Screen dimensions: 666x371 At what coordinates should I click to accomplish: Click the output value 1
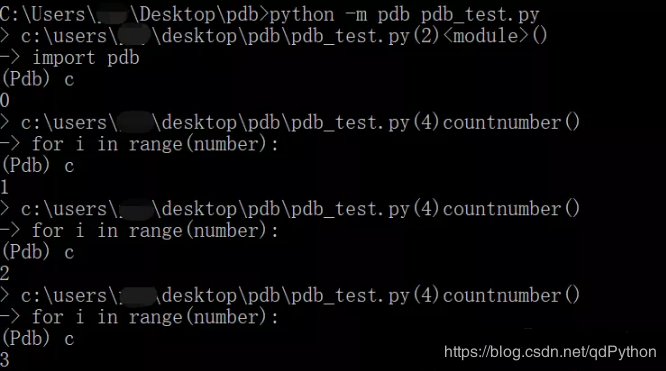click(x=4, y=187)
